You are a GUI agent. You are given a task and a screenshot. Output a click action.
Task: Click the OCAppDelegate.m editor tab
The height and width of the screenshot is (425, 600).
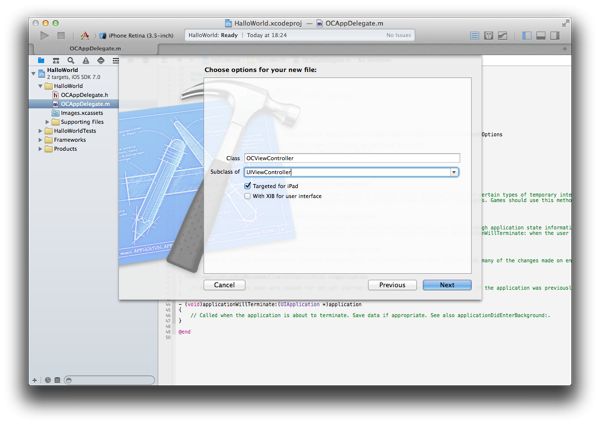coord(95,49)
